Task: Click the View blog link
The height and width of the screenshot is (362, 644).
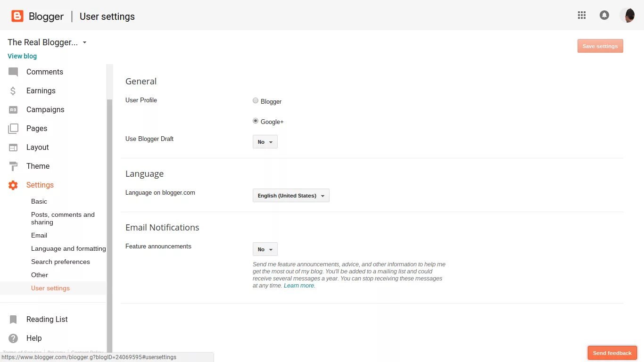Action: coord(22,56)
